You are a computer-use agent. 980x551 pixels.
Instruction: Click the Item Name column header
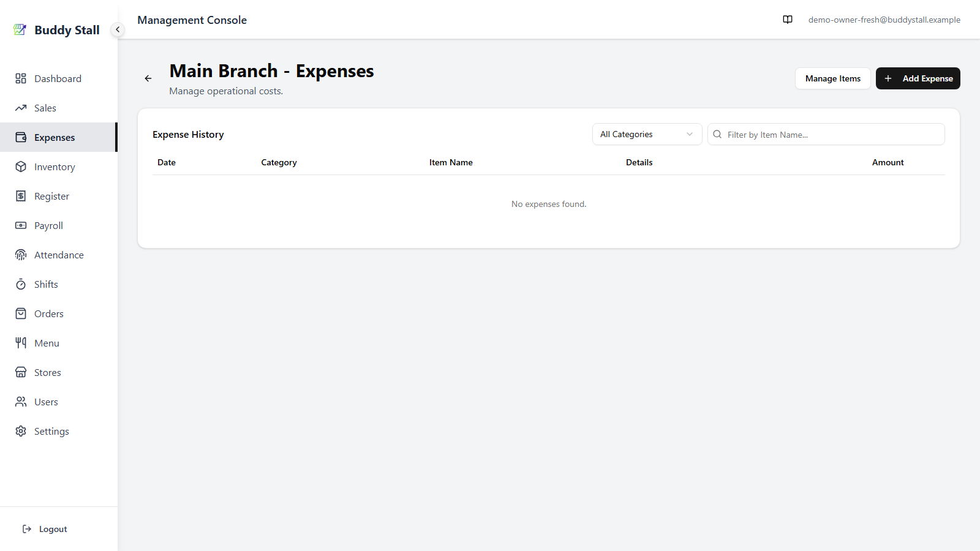point(451,162)
